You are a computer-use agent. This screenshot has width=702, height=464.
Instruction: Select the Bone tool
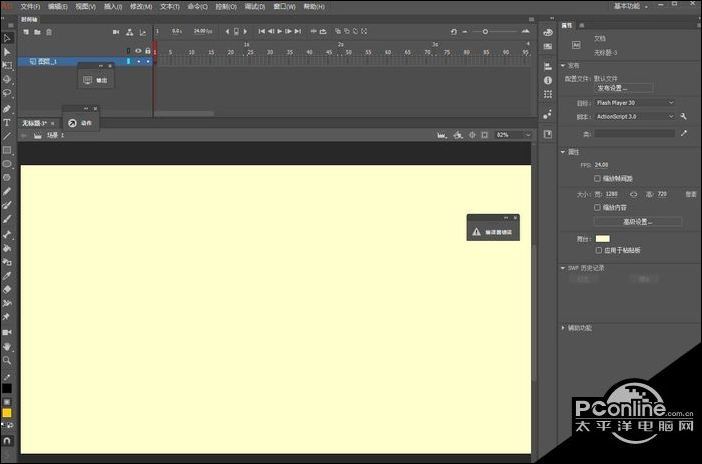click(7, 234)
